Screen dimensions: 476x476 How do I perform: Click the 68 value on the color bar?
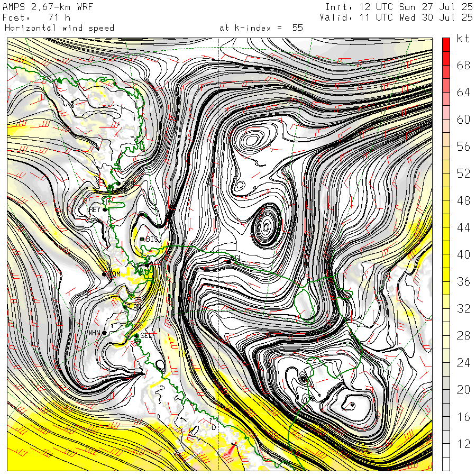[x=463, y=65]
